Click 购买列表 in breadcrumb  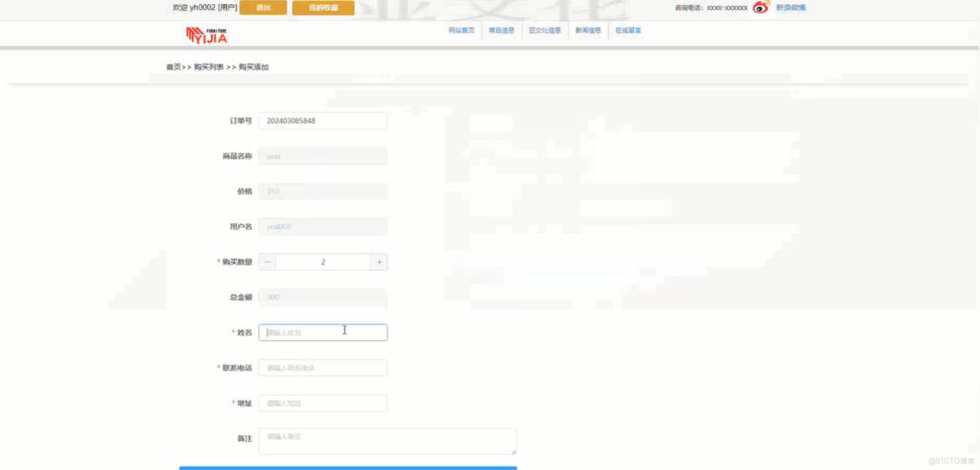tap(209, 67)
